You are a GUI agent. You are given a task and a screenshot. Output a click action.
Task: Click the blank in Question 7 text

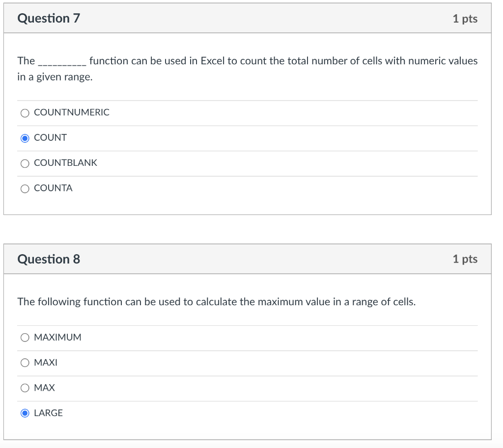62,63
